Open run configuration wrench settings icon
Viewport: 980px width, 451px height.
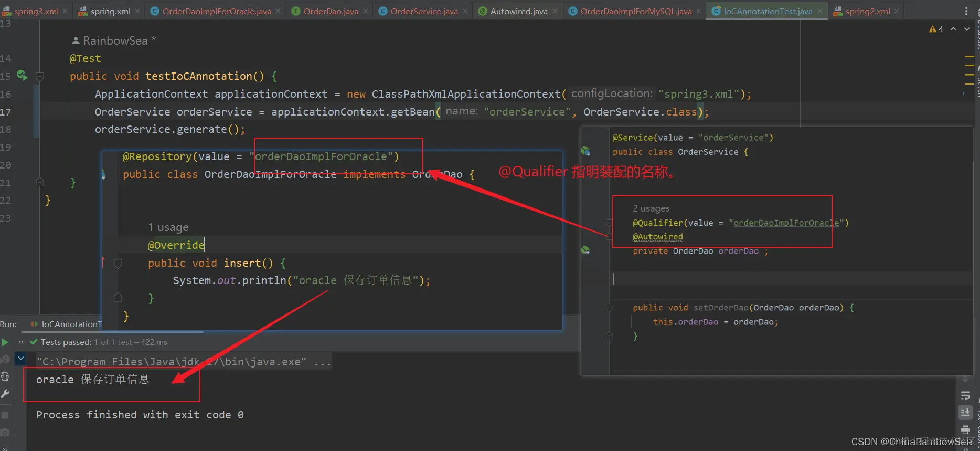click(5, 394)
